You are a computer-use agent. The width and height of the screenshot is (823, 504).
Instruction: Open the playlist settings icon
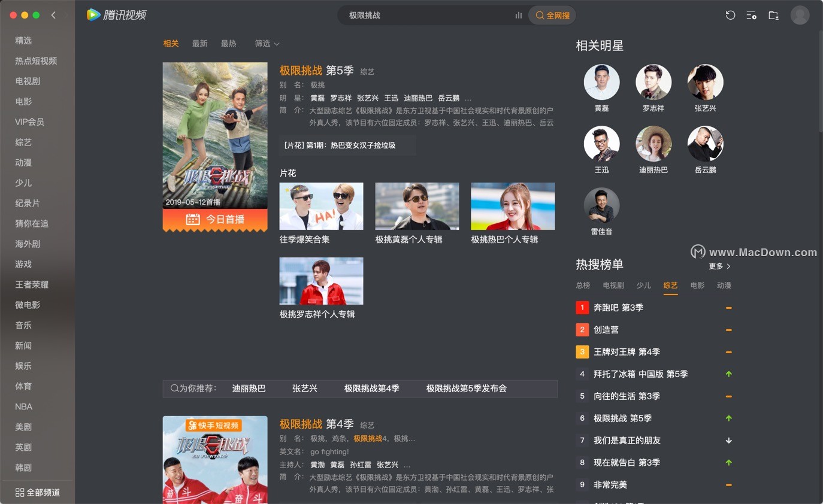[x=751, y=15]
